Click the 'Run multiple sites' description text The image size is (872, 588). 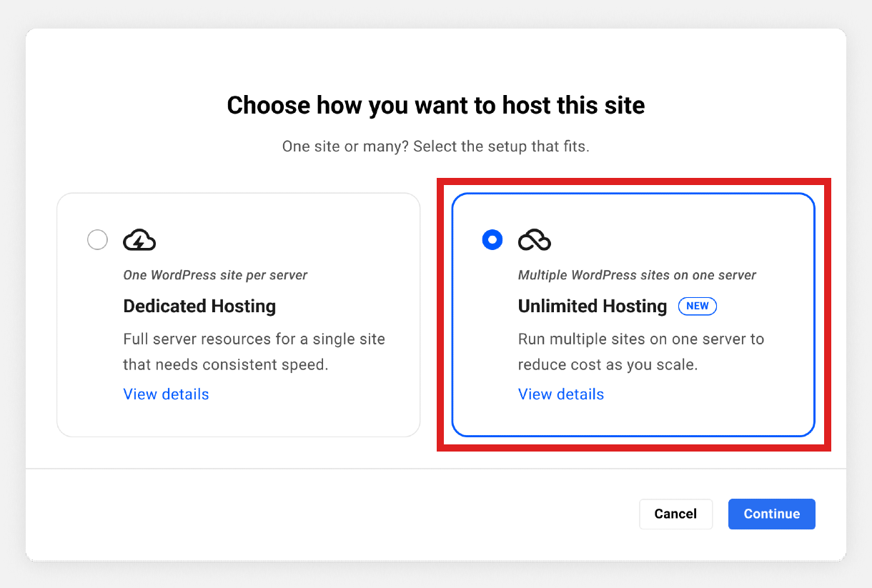pos(641,352)
